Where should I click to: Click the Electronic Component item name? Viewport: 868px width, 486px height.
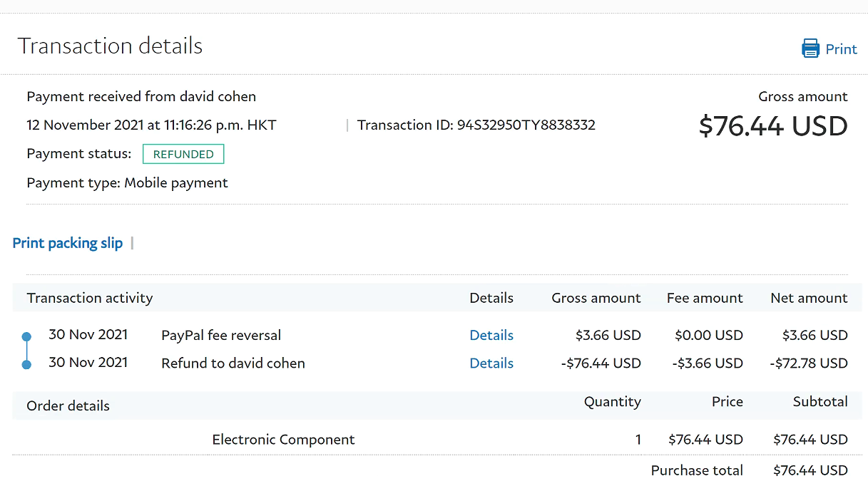[283, 440]
